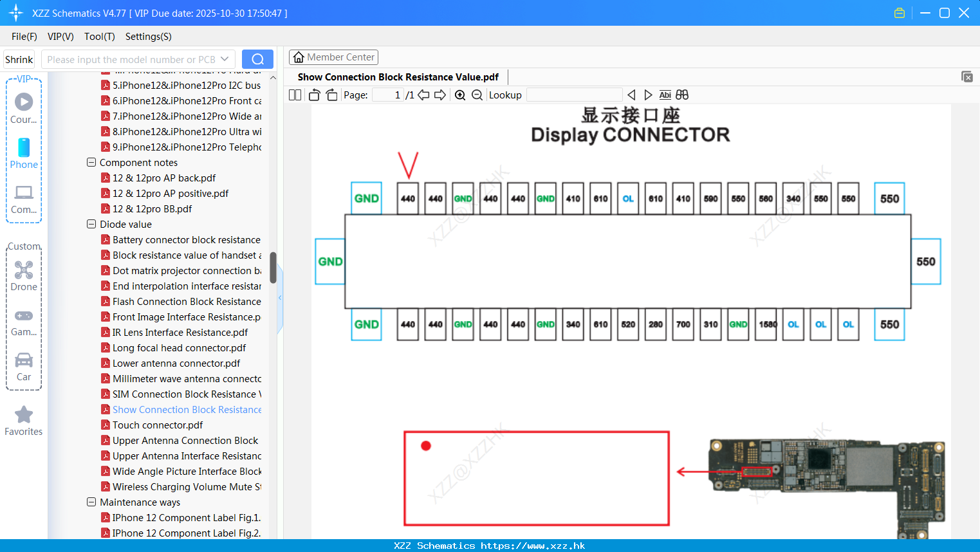
Task: Click the sidebar collapse handle arrow
Action: click(x=280, y=298)
